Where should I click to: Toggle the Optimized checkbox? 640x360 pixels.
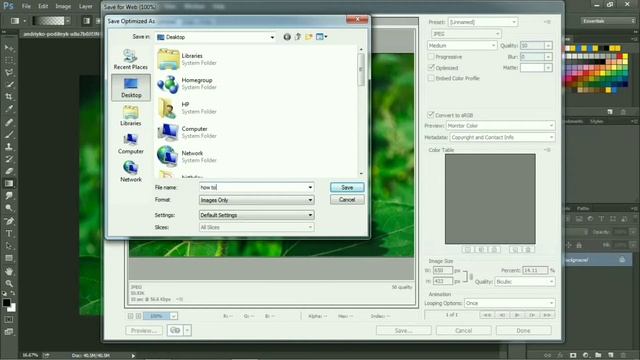(431, 67)
